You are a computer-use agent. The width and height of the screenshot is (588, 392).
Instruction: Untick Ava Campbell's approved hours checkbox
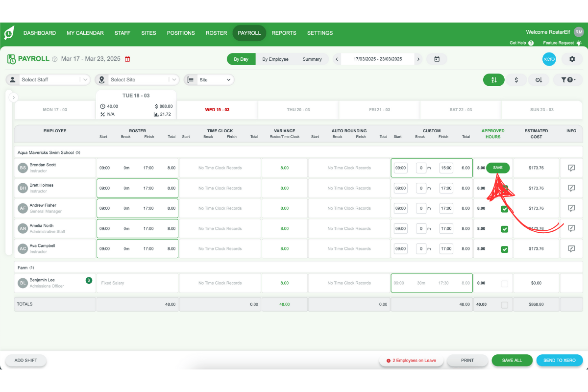tap(505, 249)
